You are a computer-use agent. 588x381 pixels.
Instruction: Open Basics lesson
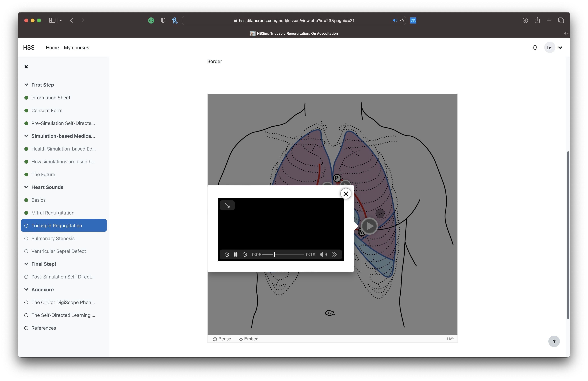pos(38,200)
